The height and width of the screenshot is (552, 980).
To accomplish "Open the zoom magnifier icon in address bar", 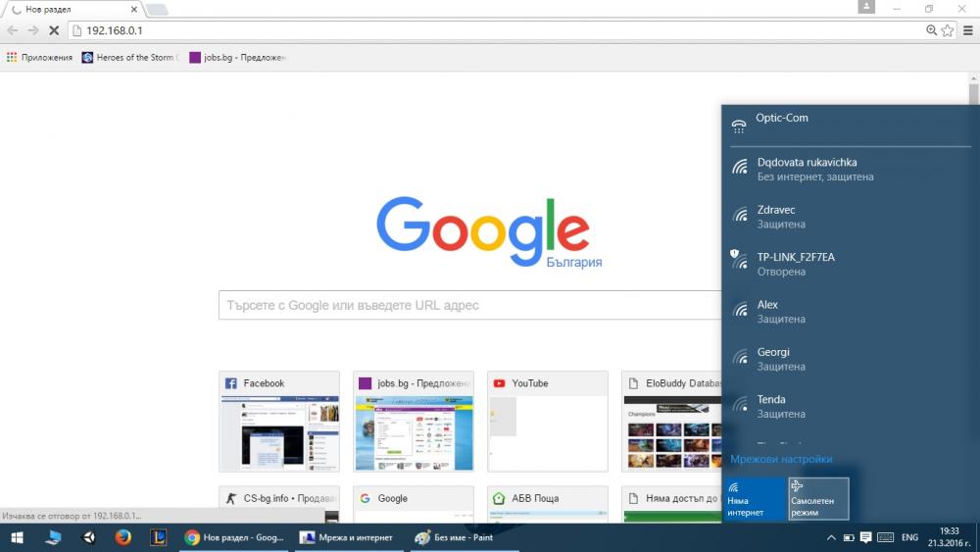I will click(x=931, y=30).
